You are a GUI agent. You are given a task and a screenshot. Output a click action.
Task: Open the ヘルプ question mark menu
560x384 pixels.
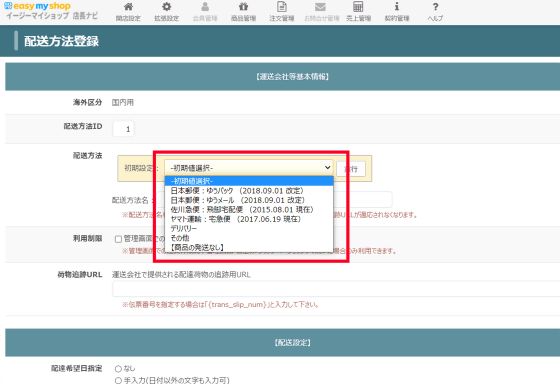(x=435, y=12)
